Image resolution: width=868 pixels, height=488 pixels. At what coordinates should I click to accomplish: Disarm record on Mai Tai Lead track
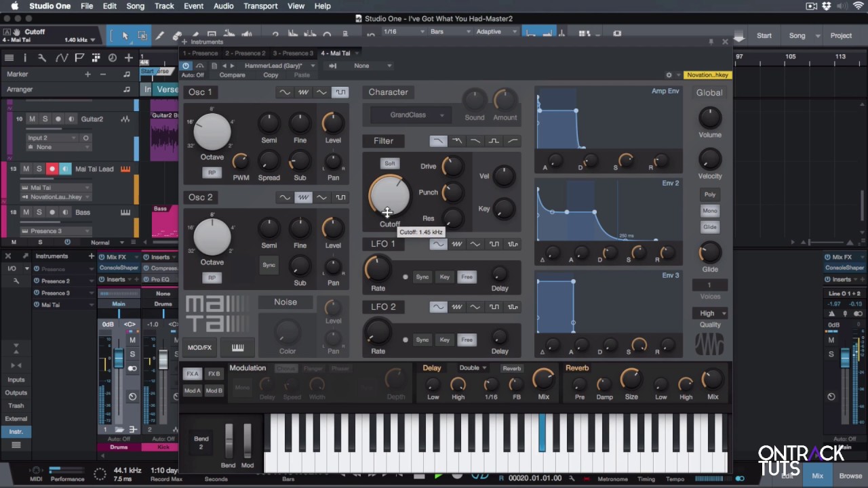tap(52, 169)
